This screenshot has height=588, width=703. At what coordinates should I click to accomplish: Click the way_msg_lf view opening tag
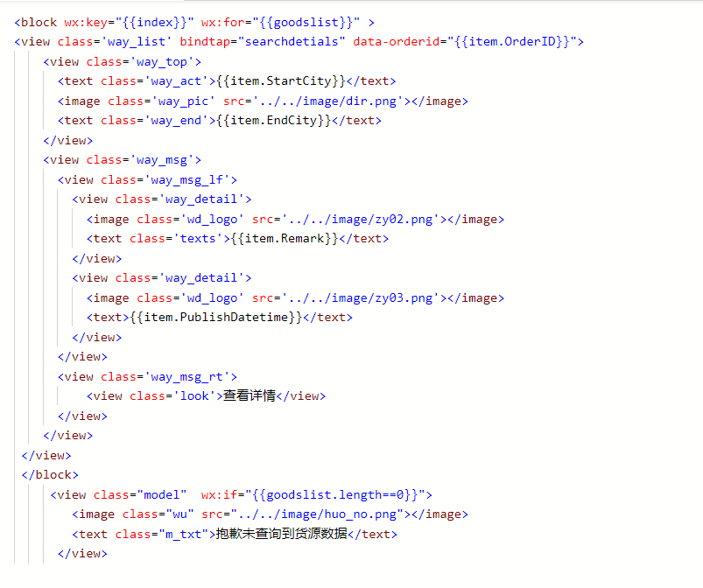point(147,179)
